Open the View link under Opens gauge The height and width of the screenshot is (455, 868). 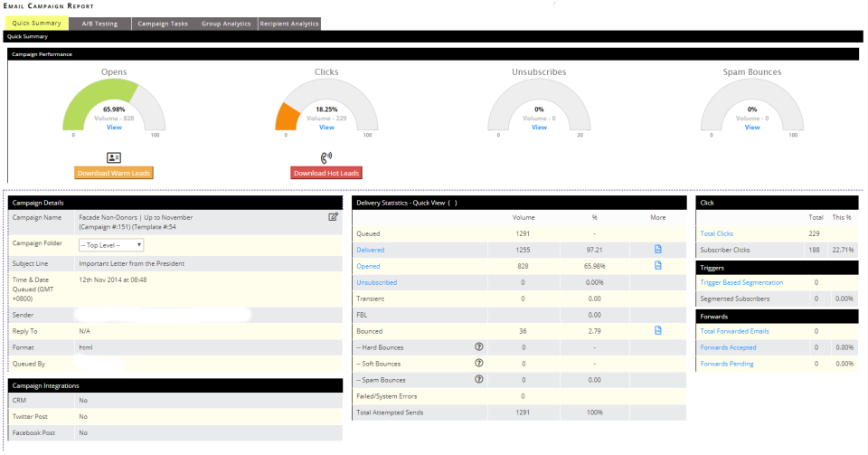(114, 128)
